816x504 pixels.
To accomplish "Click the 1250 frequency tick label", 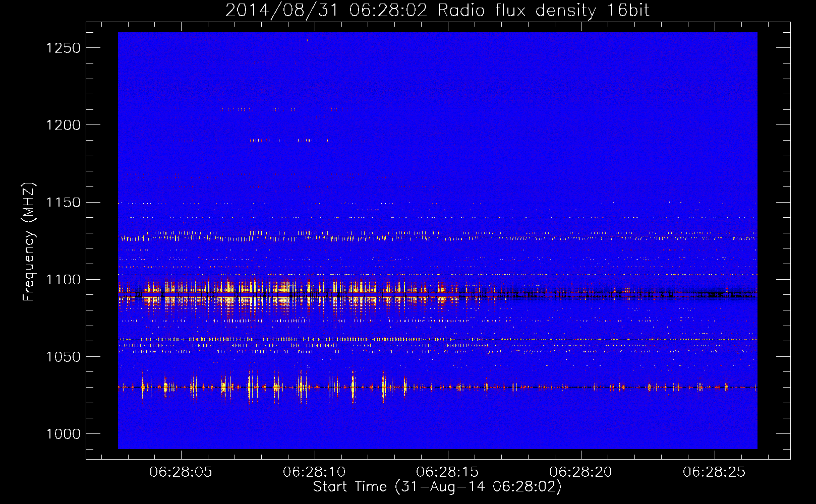I will 63,48.
